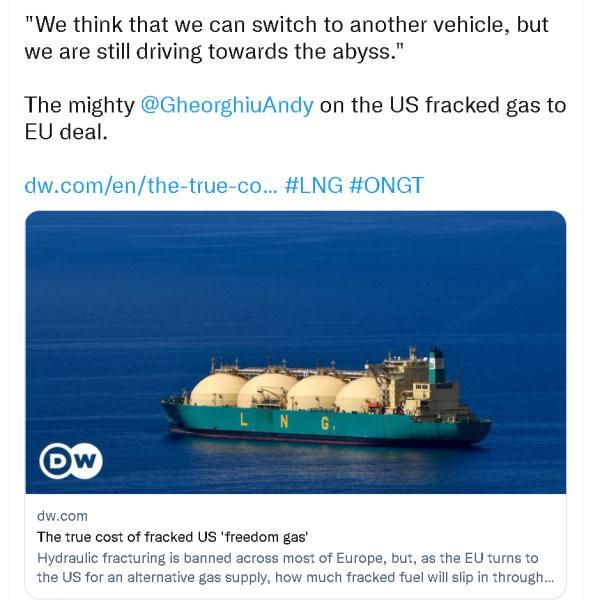Open headline The true cost of fracked US 'freedom gas'

[x=173, y=537]
